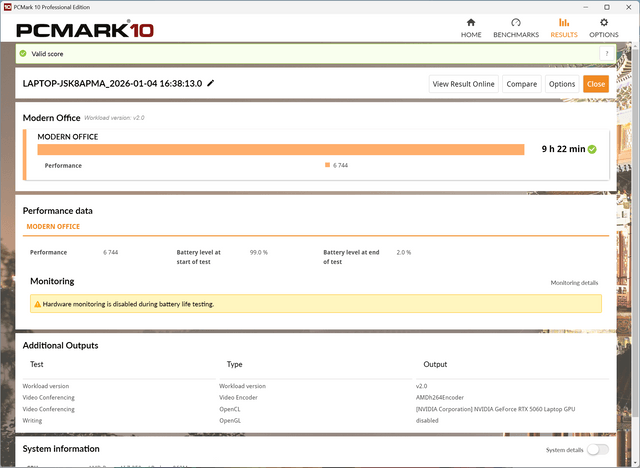Click View Result Online button
The width and height of the screenshot is (640, 468).
click(x=463, y=84)
